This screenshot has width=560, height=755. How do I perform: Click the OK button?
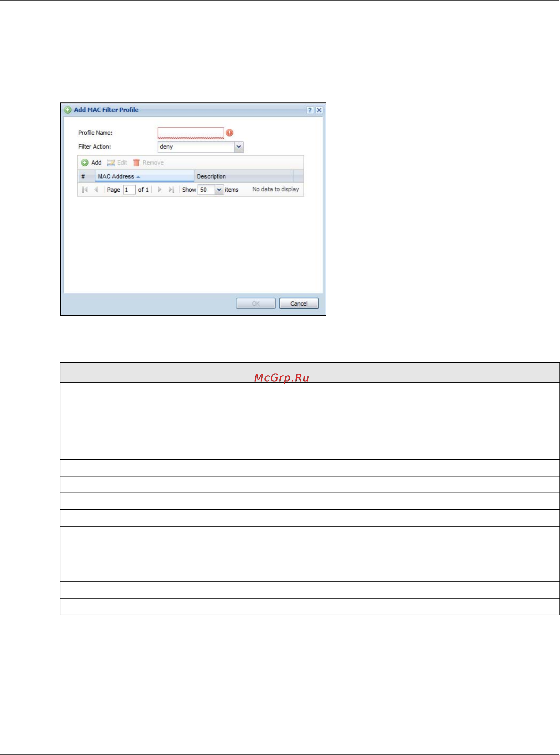coord(256,303)
